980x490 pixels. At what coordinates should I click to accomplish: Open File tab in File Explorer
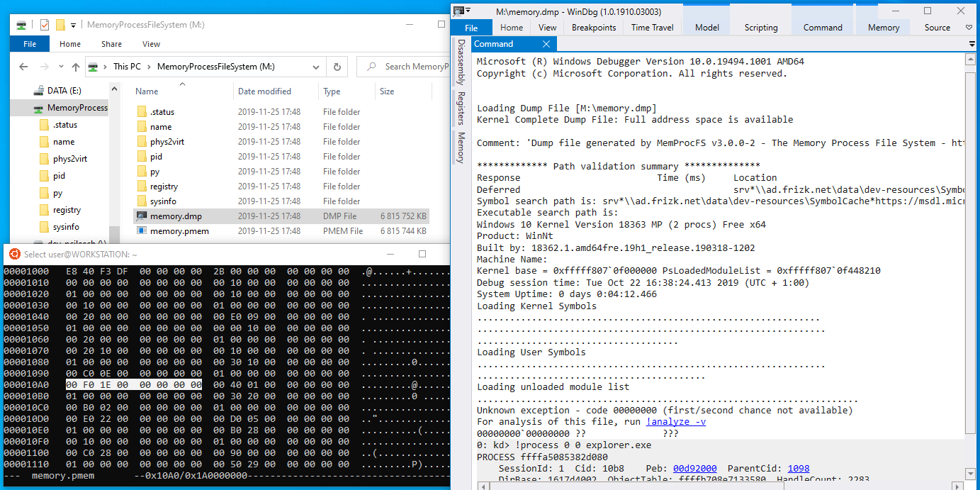(30, 44)
